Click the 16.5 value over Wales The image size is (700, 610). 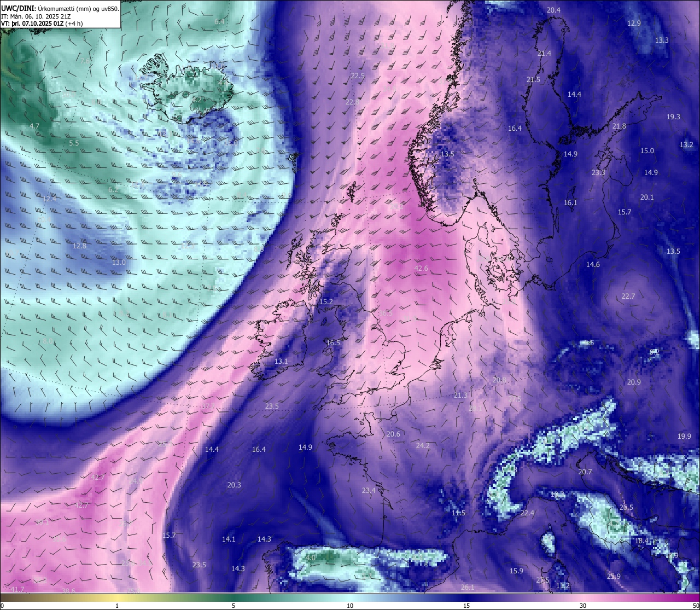tap(333, 342)
